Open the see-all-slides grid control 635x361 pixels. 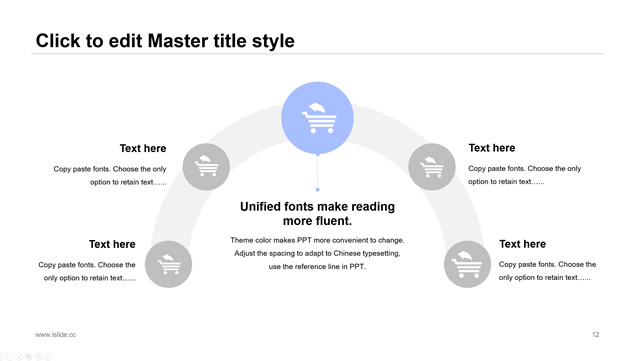(29, 357)
